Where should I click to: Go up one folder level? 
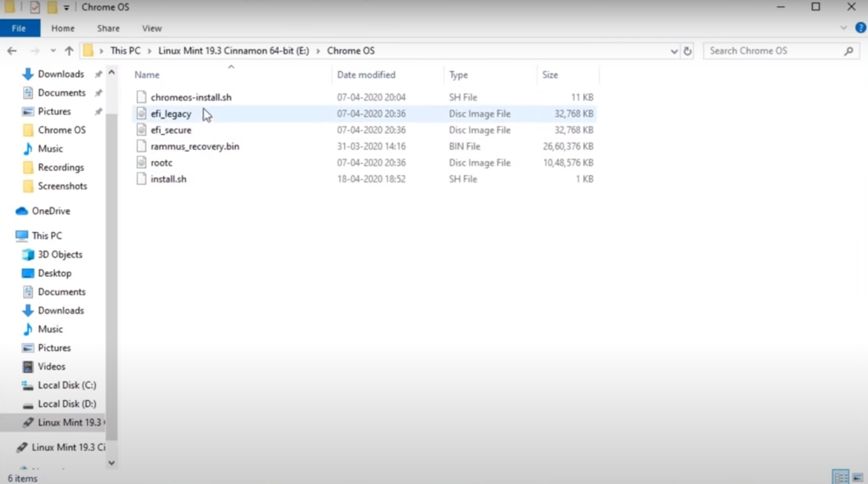(69, 51)
